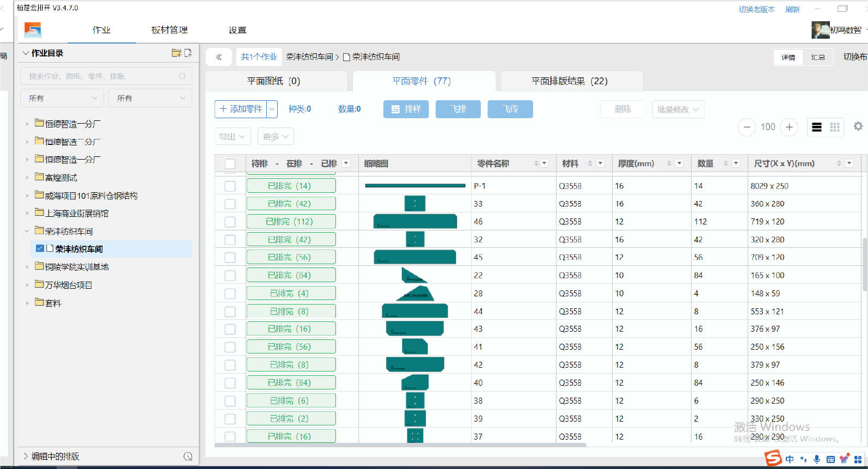Click the keyboard icon in IME bar

coord(830,459)
